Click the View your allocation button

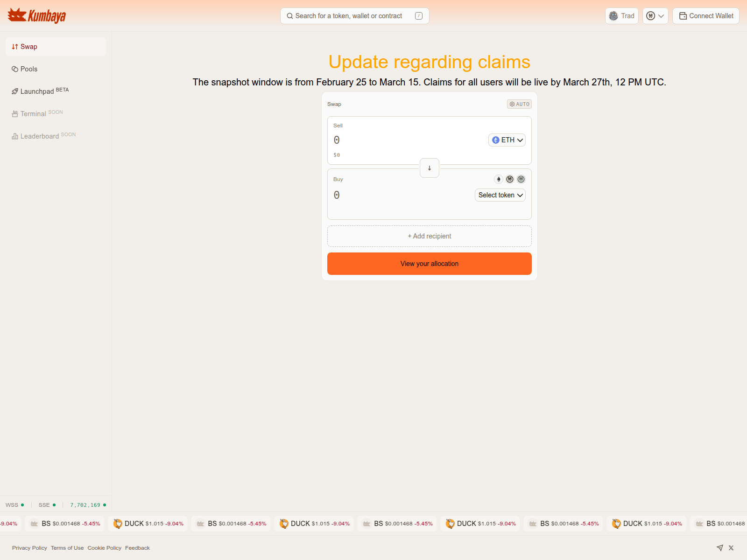(x=430, y=264)
